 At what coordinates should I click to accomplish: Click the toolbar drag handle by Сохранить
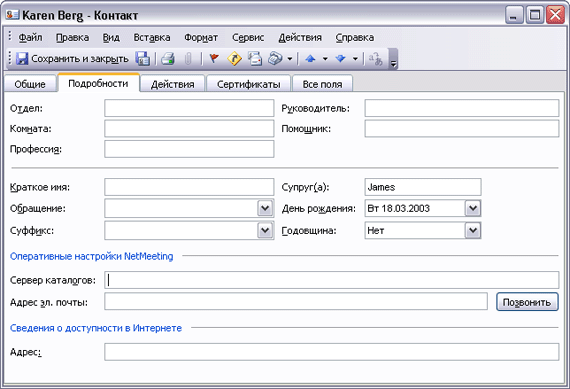tap(10, 59)
